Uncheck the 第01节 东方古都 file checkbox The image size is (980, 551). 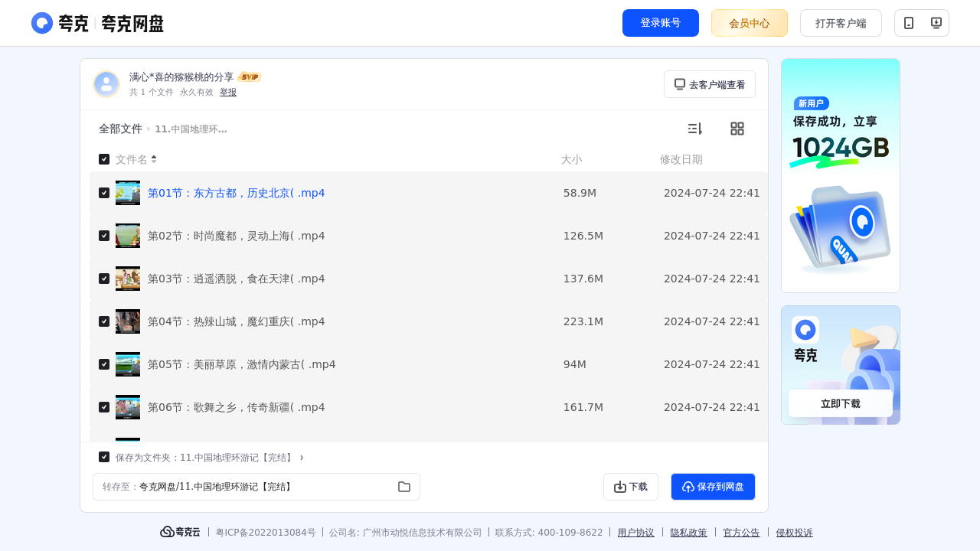click(104, 193)
